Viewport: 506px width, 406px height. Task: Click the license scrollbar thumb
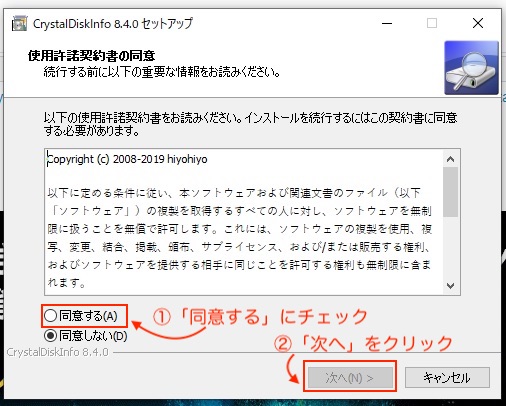click(450, 192)
